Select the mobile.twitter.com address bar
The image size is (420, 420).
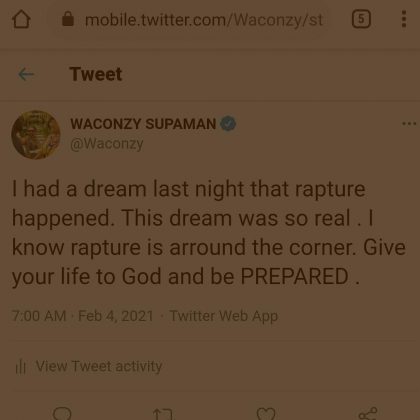[x=204, y=20]
